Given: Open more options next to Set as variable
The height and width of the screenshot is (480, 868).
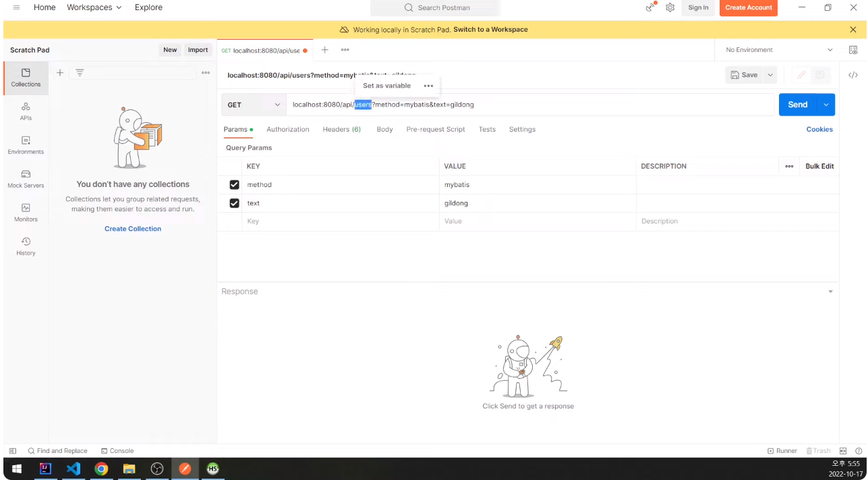Looking at the screenshot, I should (428, 86).
